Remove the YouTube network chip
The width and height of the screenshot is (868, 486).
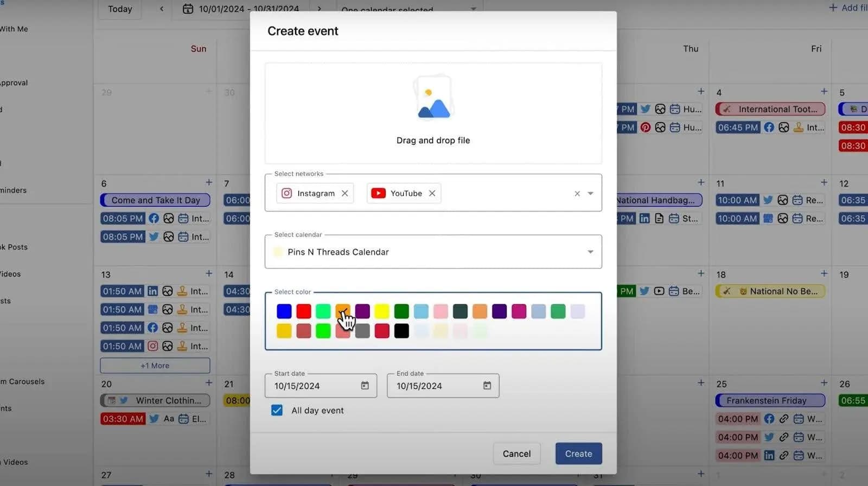pyautogui.click(x=432, y=193)
